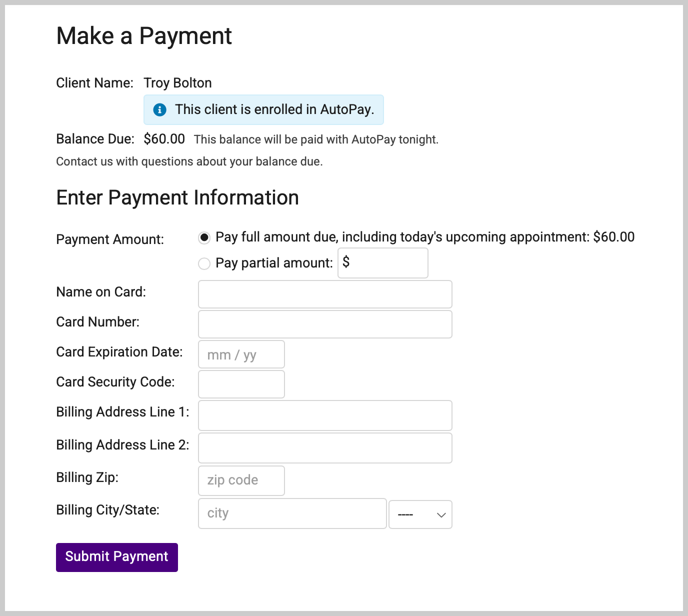Click Billing Address Line 1 field

324,415
